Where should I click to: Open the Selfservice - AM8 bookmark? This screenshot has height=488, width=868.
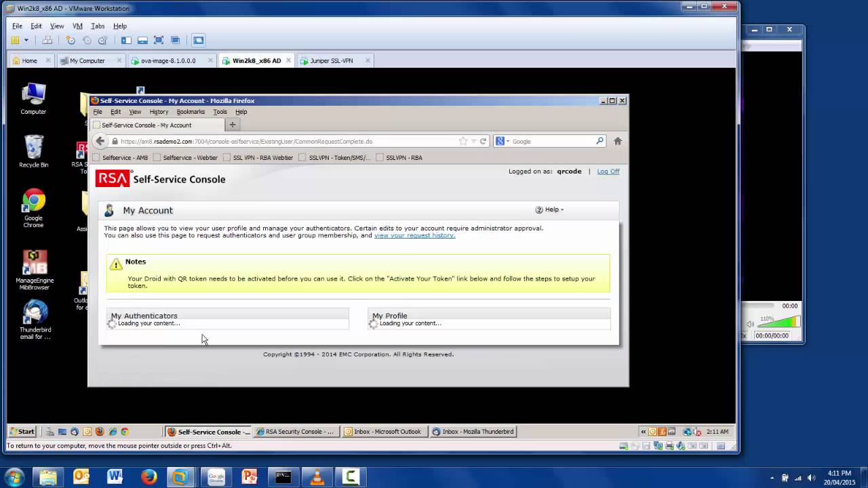tap(120, 157)
